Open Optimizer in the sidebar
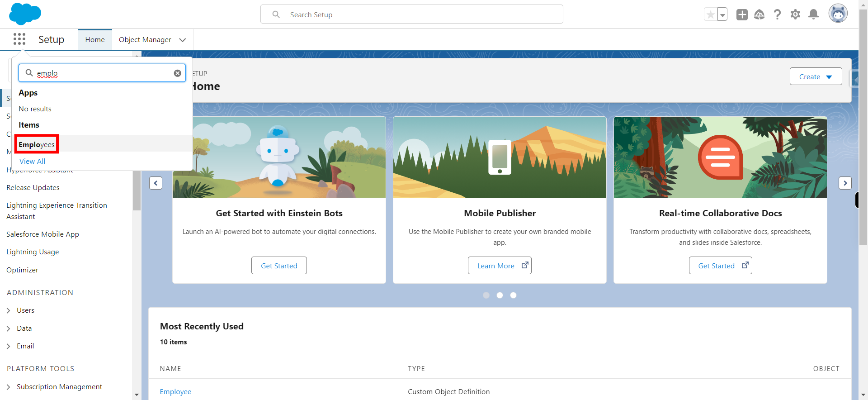The height and width of the screenshot is (400, 868). point(22,270)
